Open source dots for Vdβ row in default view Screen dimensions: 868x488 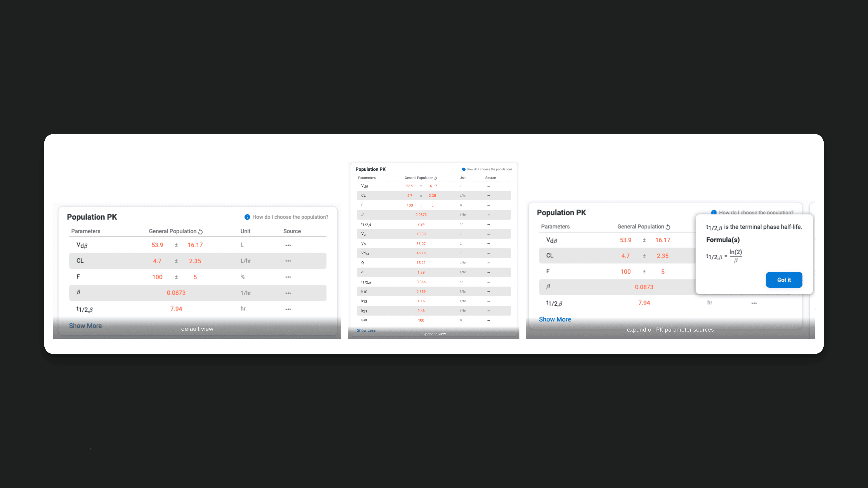click(288, 245)
